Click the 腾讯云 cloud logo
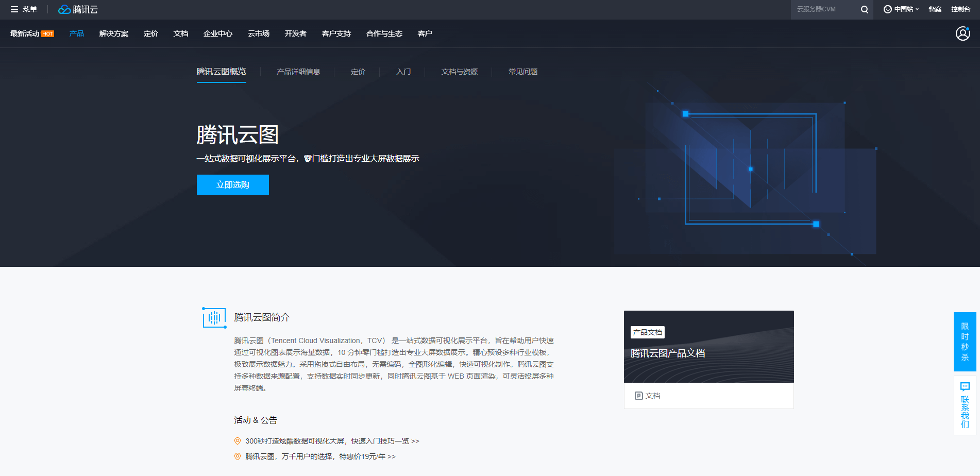Image resolution: width=980 pixels, height=476 pixels. click(78, 9)
